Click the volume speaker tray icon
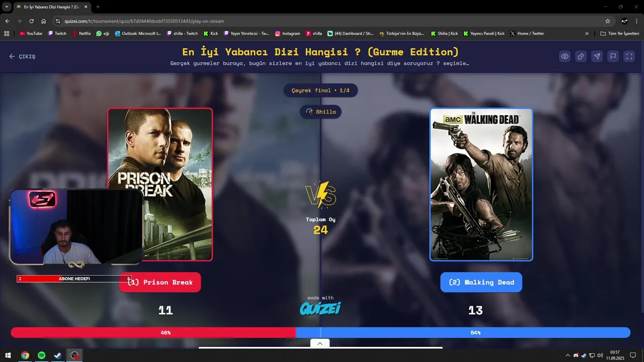 [x=600, y=355]
